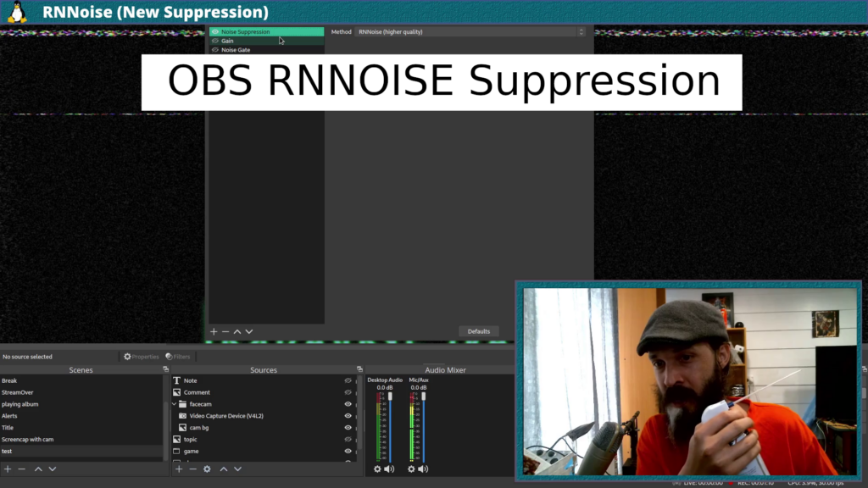Screen dimensions: 868x488
Task: Click the Video Capture Device camera icon
Action: click(183, 415)
